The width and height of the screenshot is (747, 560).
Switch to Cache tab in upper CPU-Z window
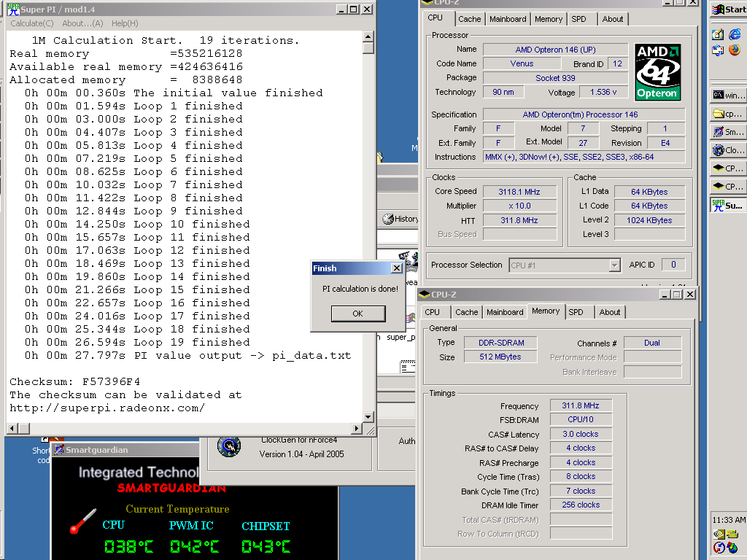[469, 19]
